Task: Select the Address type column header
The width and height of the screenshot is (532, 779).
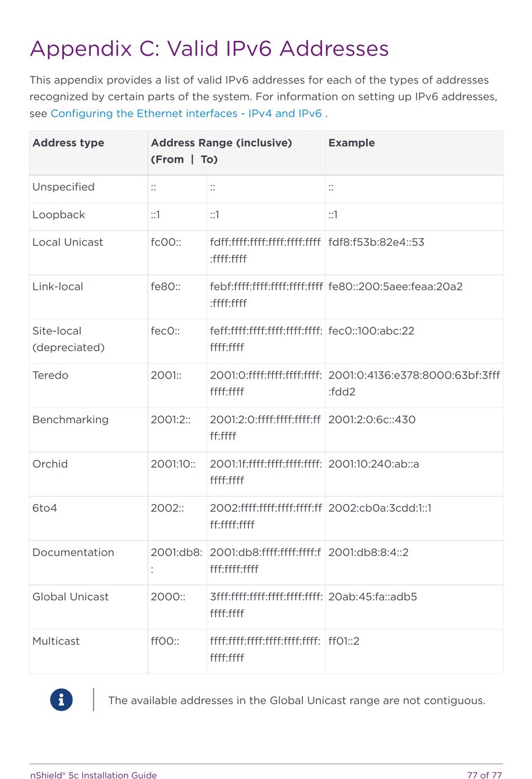Action: click(x=68, y=143)
